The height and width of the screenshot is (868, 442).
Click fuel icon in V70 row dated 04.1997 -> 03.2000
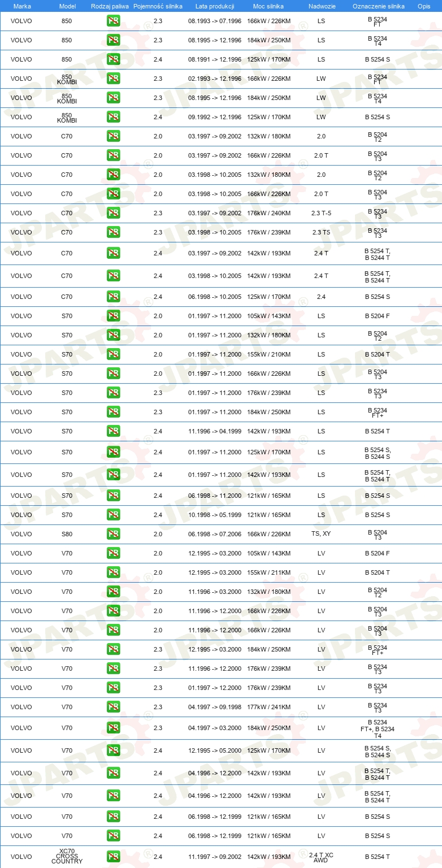(113, 728)
